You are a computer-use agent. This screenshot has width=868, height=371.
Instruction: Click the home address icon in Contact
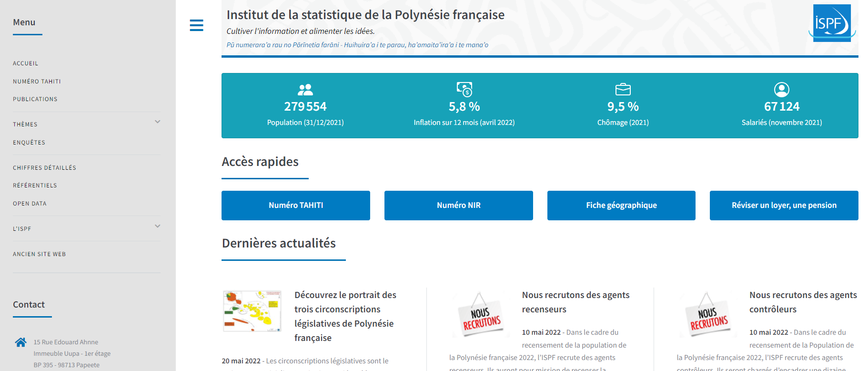pos(20,342)
